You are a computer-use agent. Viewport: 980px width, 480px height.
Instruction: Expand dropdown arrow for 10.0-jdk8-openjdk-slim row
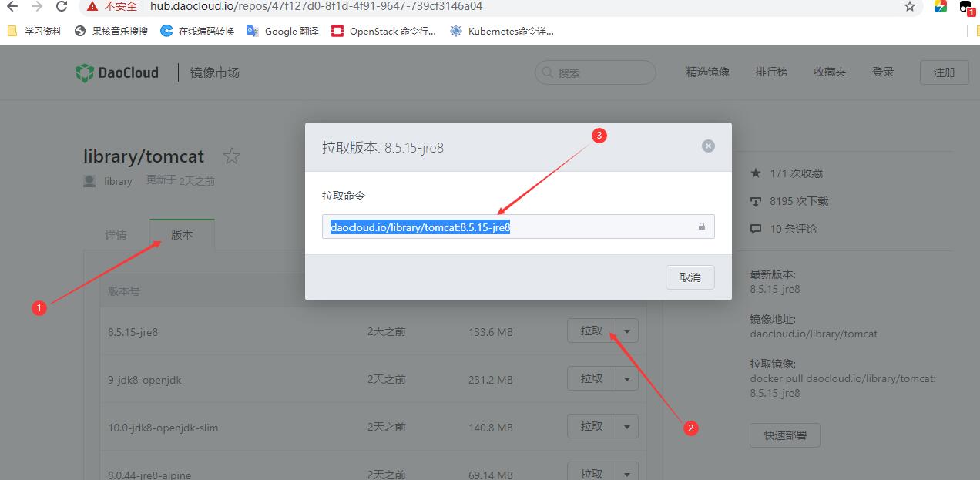tap(627, 427)
